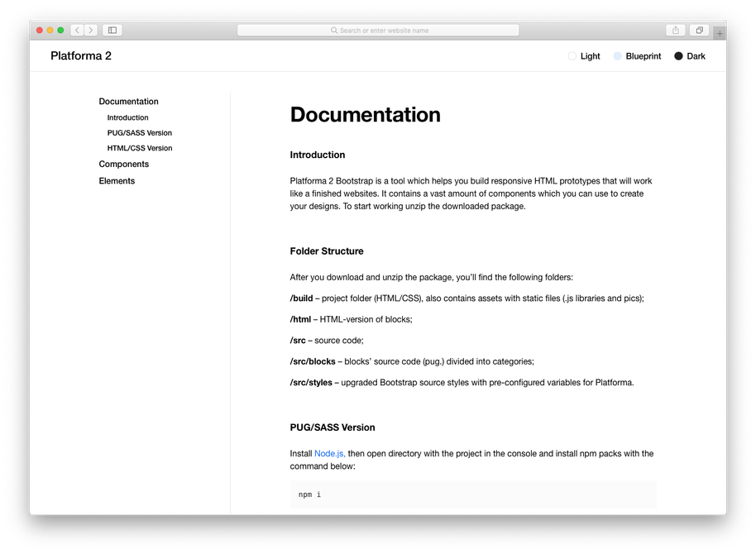Screen dimensions: 756x554
Task: Toggle the browser sidebar
Action: coord(112,30)
